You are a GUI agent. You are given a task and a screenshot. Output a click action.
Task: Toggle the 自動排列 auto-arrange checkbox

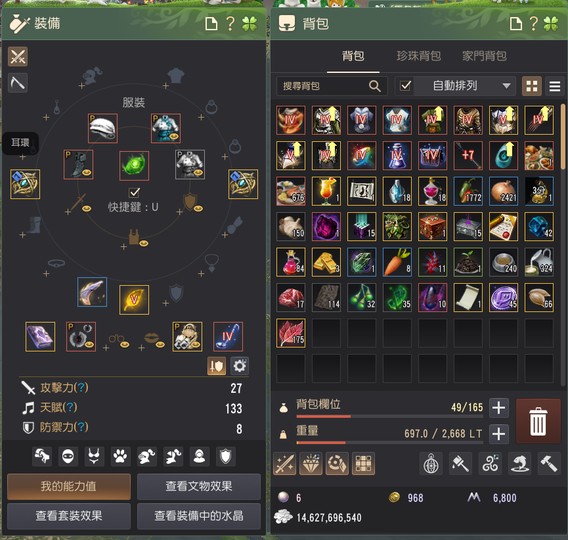coord(405,86)
